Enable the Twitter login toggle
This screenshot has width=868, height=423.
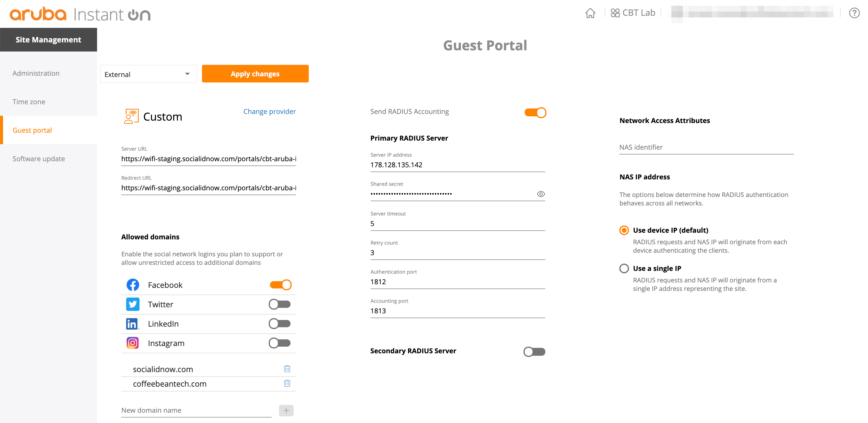pos(279,305)
